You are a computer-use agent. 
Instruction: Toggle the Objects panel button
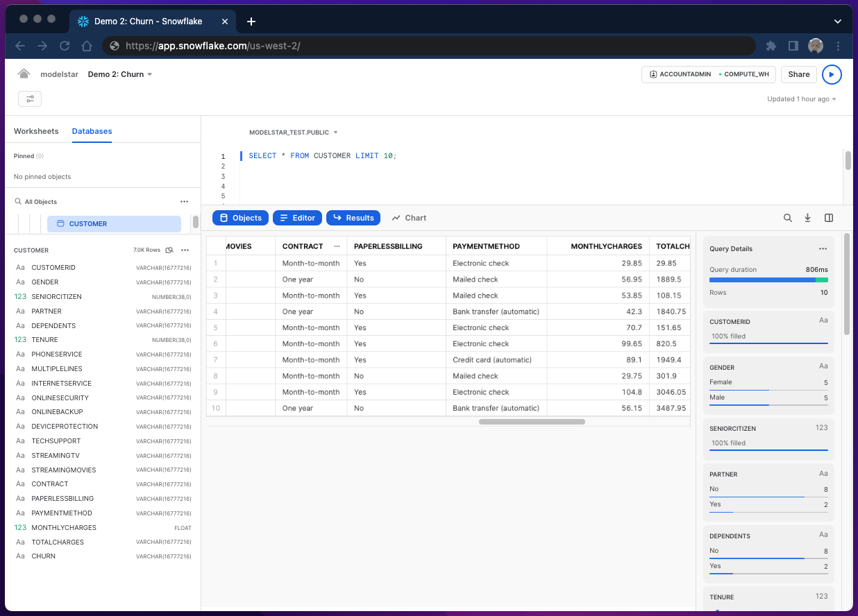[x=240, y=218]
